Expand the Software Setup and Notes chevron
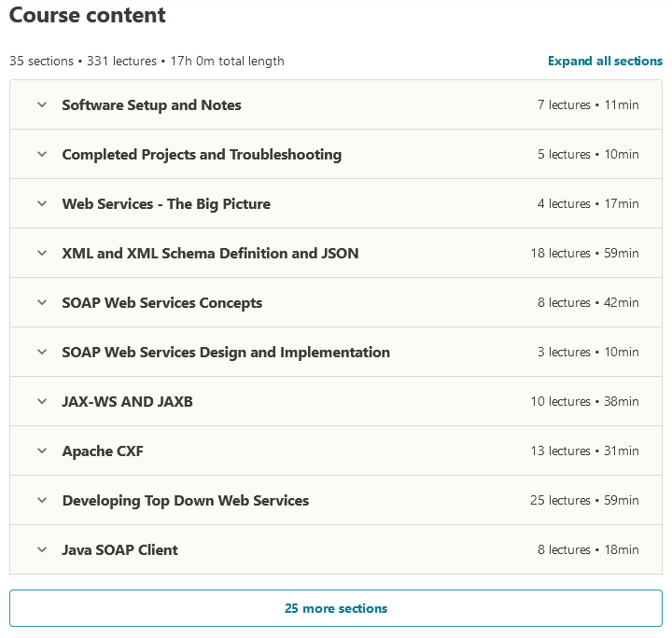 coord(42,104)
